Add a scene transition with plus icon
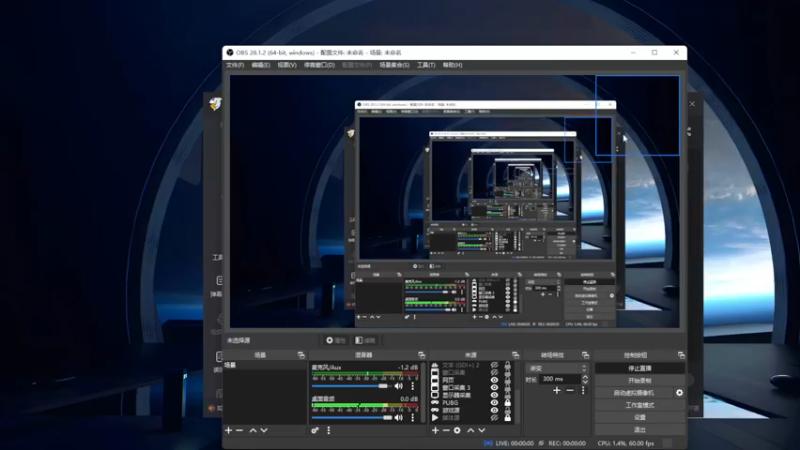Screen dimensions: 800x450 [557, 390]
